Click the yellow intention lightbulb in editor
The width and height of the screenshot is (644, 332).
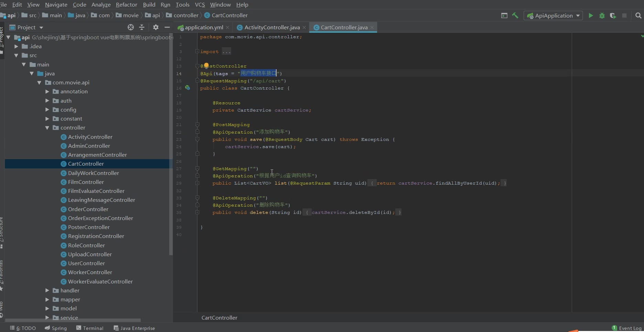[206, 65]
